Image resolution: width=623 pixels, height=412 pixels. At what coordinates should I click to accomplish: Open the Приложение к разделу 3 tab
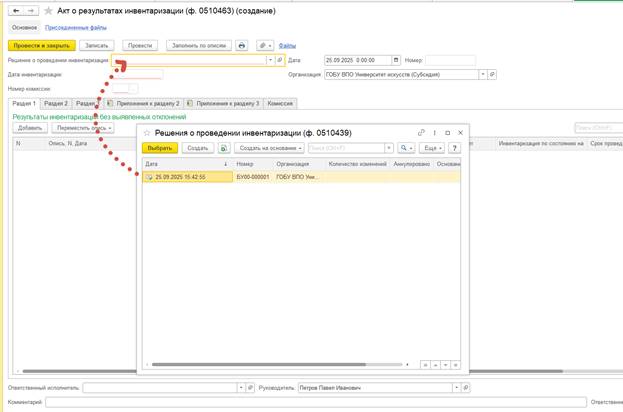point(223,104)
